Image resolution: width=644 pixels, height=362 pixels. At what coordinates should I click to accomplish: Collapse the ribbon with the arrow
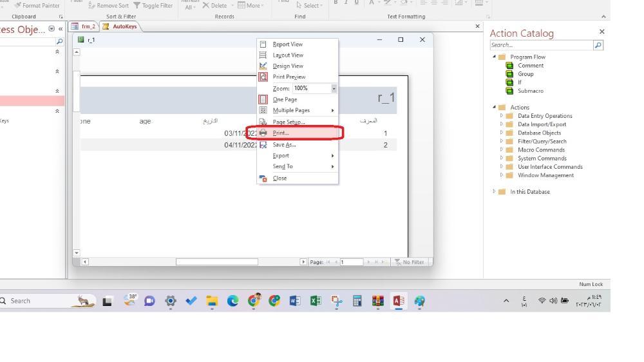pos(603,17)
